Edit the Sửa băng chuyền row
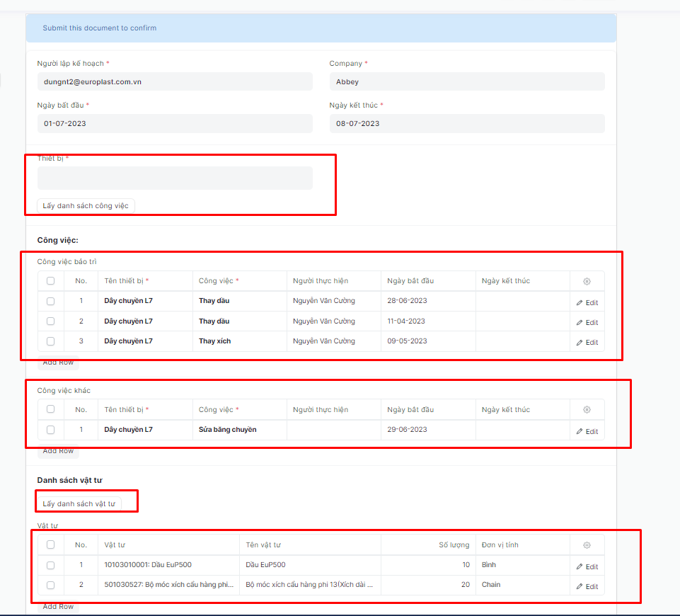The height and width of the screenshot is (616, 680). coord(587,431)
